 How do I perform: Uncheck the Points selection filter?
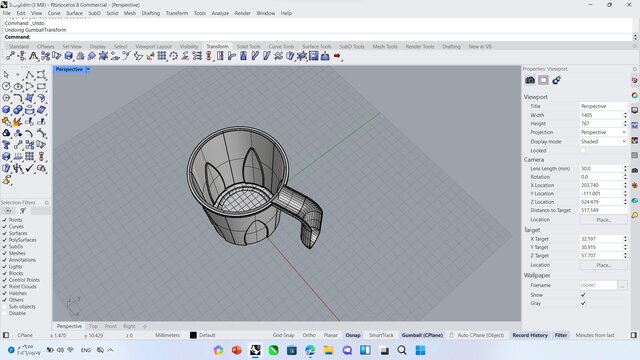(5, 220)
